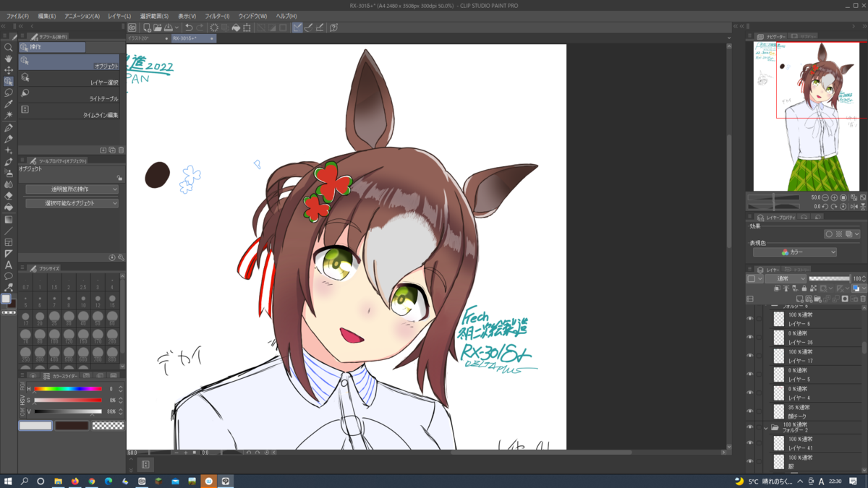This screenshot has height=488, width=868.
Task: Select the タイムライン編集 sub tool
Action: pos(70,111)
